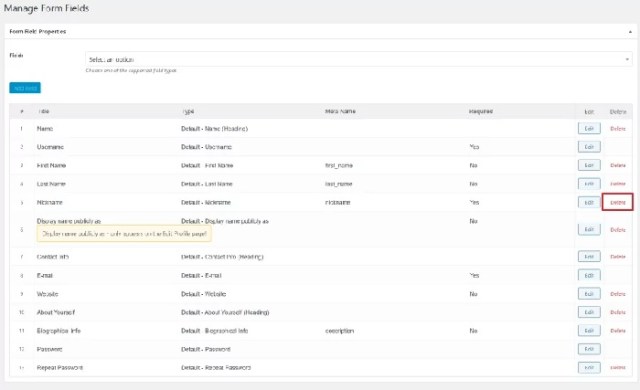This screenshot has width=640, height=390.
Task: Click the blue Add Field button
Action: pyautogui.click(x=25, y=88)
